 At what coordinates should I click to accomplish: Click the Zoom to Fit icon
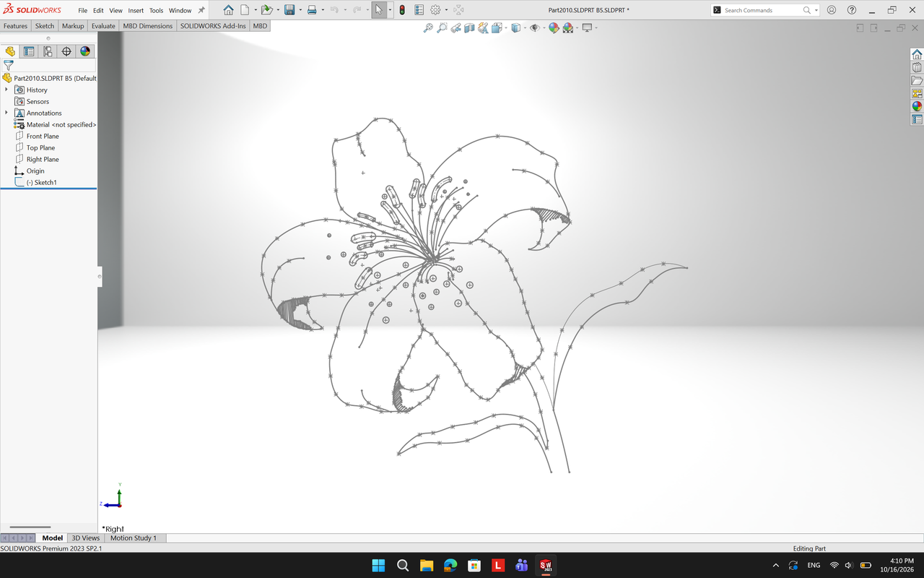pyautogui.click(x=428, y=28)
